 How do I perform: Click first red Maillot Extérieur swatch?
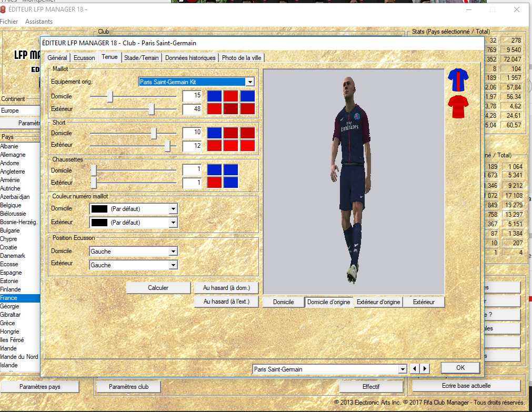pyautogui.click(x=214, y=109)
